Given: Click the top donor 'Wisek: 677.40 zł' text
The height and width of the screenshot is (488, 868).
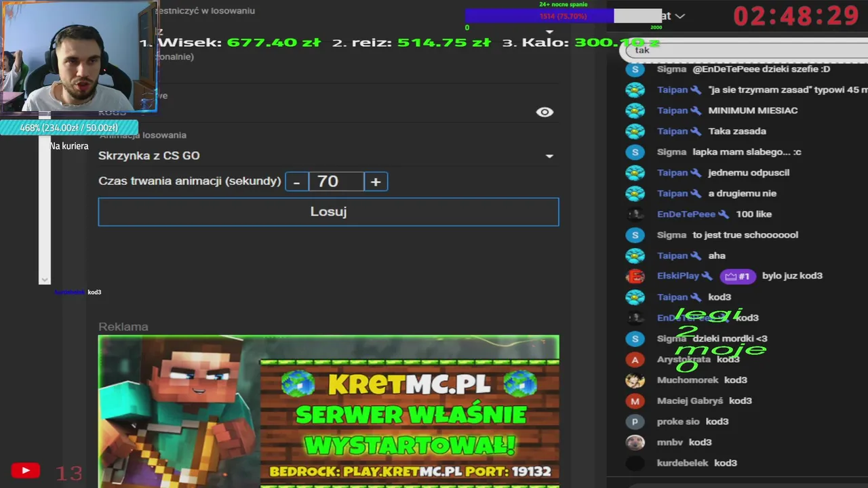Looking at the screenshot, I should (x=230, y=43).
